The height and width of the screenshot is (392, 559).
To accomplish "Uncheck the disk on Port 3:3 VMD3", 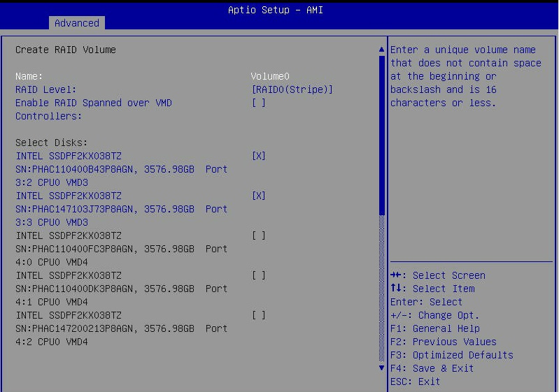I will [x=258, y=196].
